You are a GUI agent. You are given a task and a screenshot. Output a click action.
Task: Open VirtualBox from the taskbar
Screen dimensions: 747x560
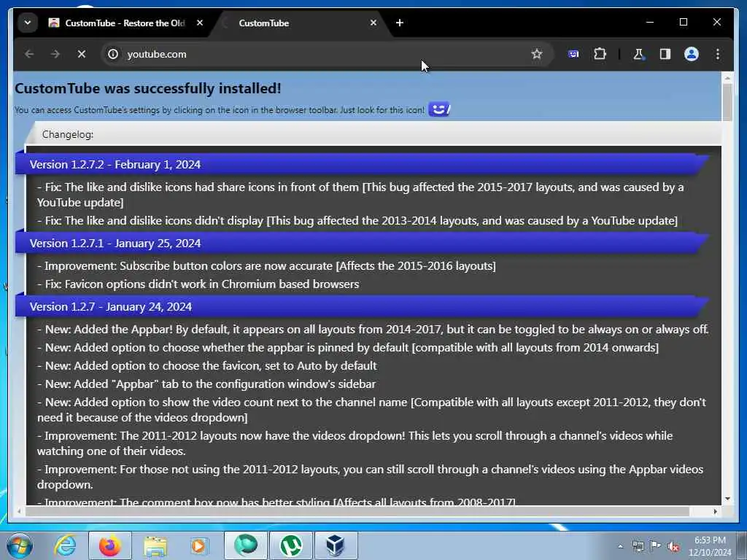point(336,545)
